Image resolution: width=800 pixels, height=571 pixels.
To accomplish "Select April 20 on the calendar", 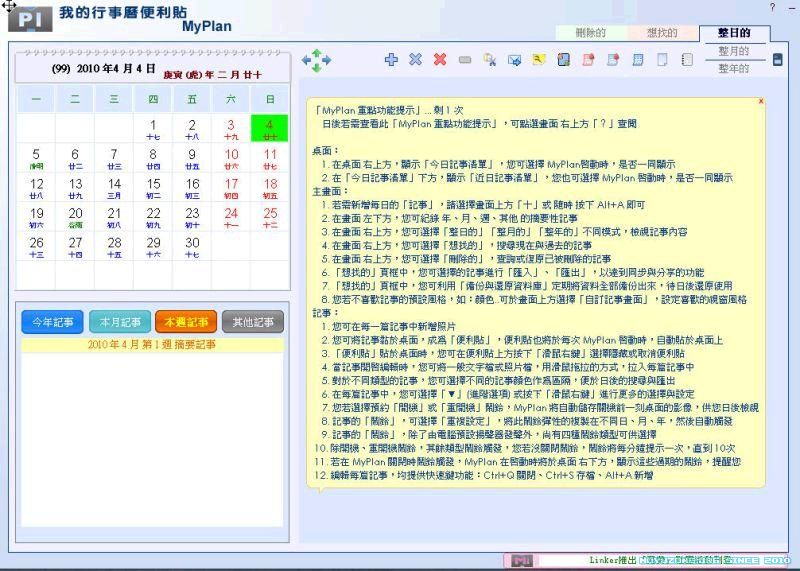I will tap(75, 216).
